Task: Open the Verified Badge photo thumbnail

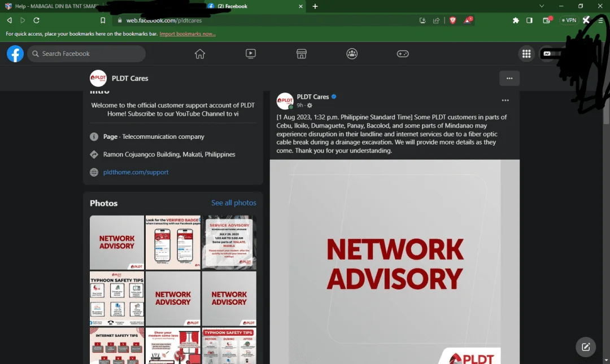Action: tap(173, 242)
